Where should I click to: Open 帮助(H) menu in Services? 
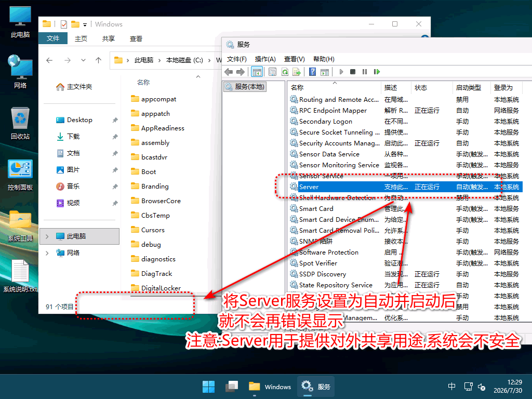point(324,59)
